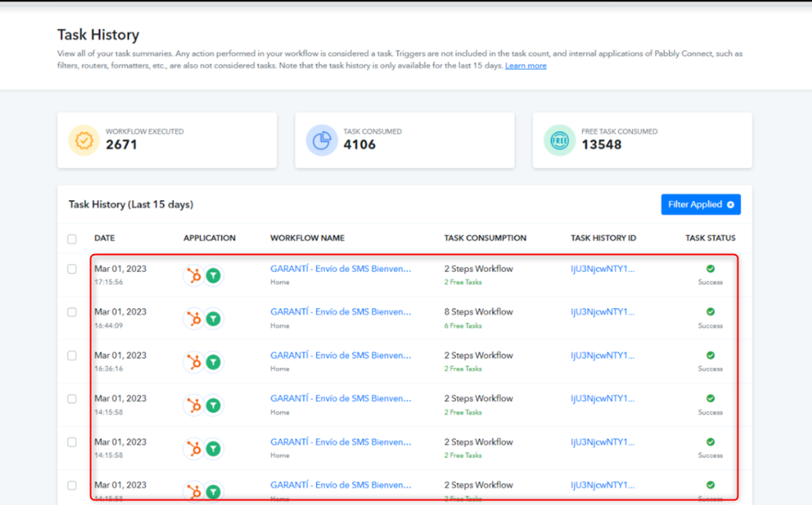Click the Task History page title
Viewport: 812px width, 505px height.
tap(98, 35)
